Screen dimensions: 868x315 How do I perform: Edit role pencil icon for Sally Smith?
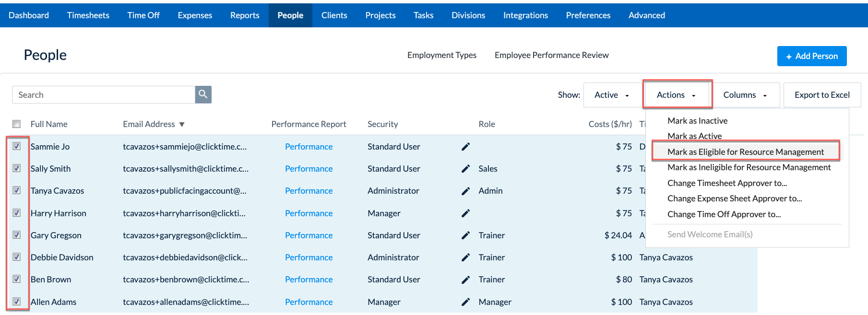pos(465,169)
